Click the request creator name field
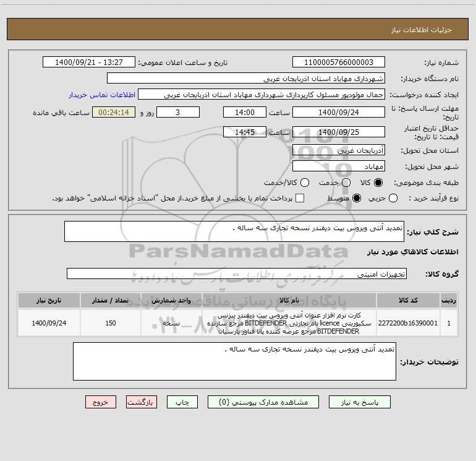The height and width of the screenshot is (461, 476). click(261, 95)
